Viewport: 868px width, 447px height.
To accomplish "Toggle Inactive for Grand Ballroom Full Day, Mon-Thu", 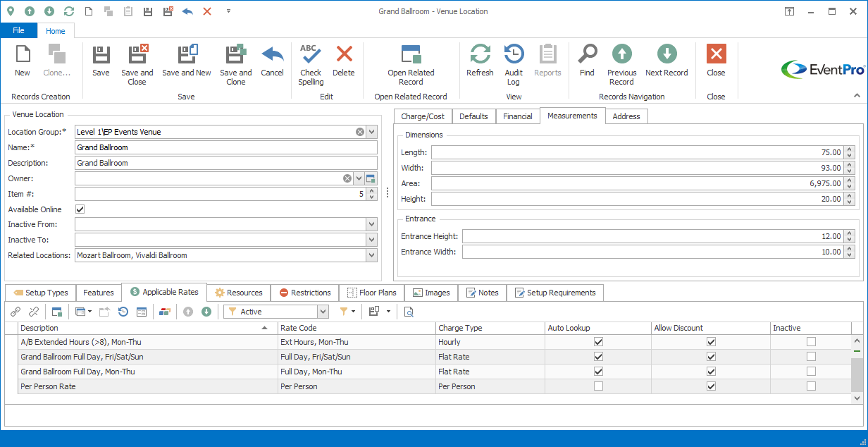I will tap(812, 372).
